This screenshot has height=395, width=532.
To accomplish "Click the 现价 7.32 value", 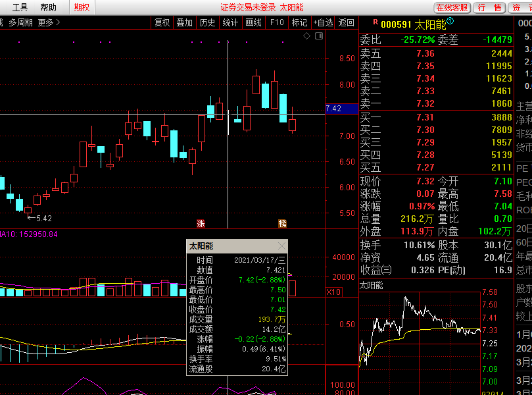I will (x=425, y=181).
